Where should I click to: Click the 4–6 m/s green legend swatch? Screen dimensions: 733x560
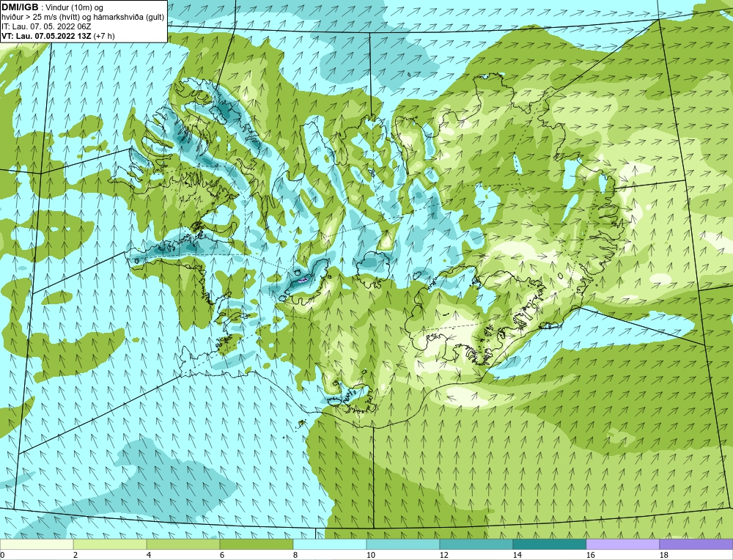point(183,544)
